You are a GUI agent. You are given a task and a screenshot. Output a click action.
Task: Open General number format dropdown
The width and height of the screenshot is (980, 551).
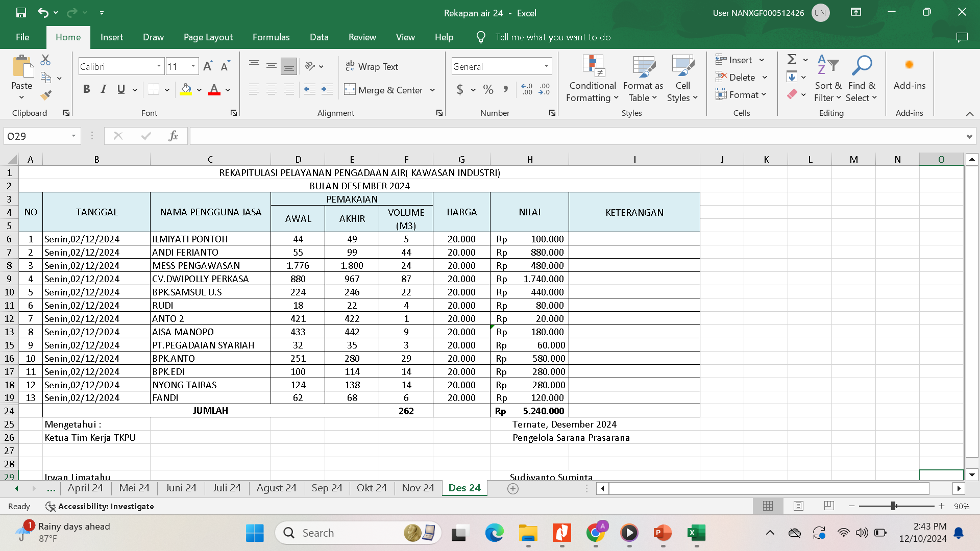[x=546, y=66]
